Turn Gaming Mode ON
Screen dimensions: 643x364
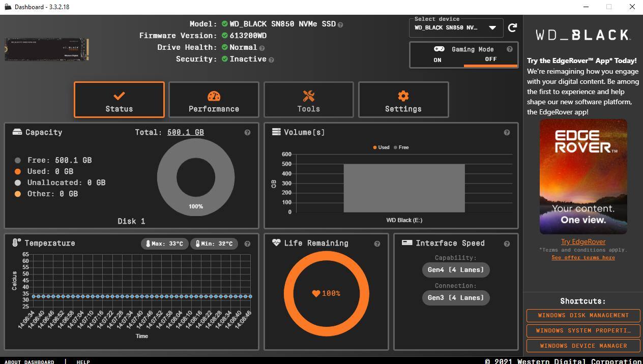437,60
